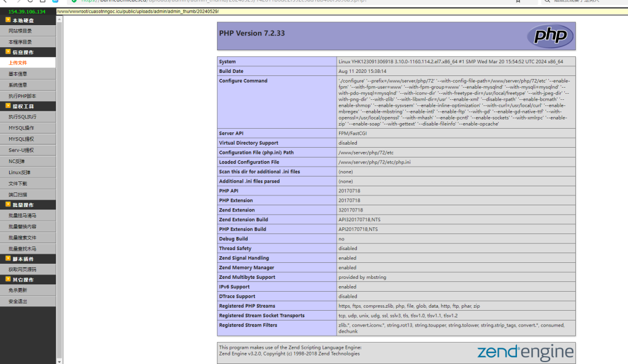Click the Linux YHK123091306918 system value

coord(451,62)
